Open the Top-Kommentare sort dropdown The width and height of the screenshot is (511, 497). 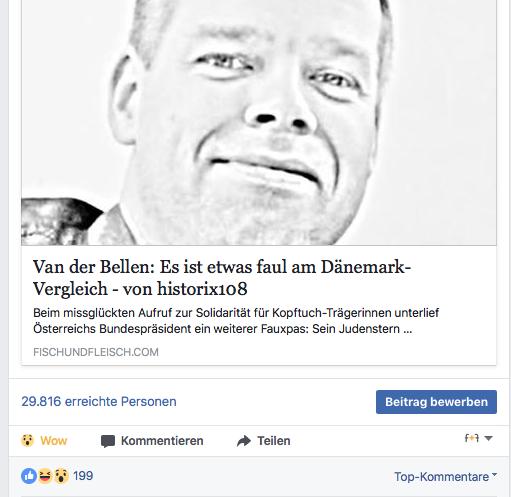[445, 476]
